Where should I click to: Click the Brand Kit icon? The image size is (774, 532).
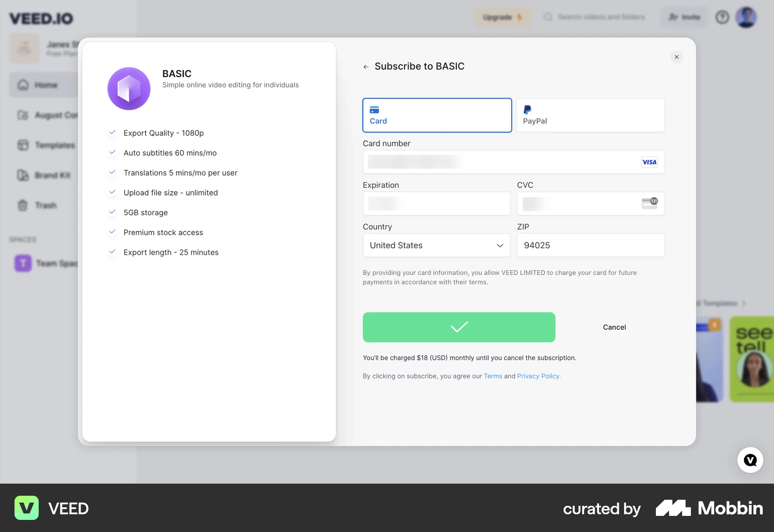tap(23, 175)
